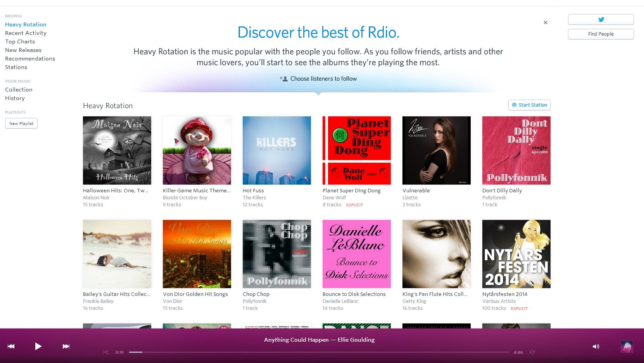Image resolution: width=644 pixels, height=363 pixels.
Task: Select Heavy Rotation in the sidebar
Action: pos(26,24)
